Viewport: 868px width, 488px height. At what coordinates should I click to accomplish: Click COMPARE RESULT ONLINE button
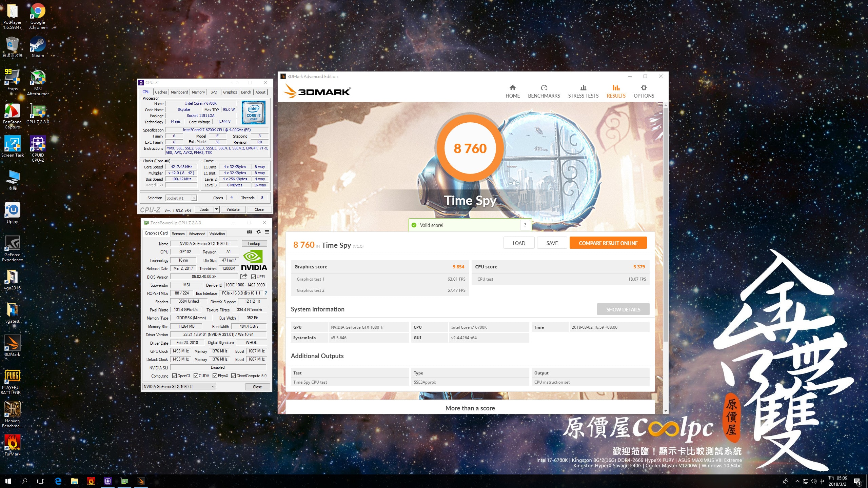coord(608,243)
